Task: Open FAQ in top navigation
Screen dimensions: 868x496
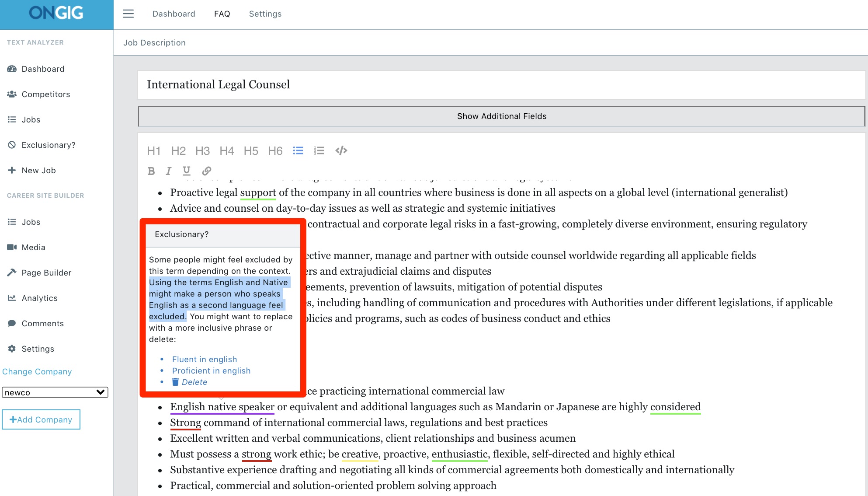Action: pos(222,14)
